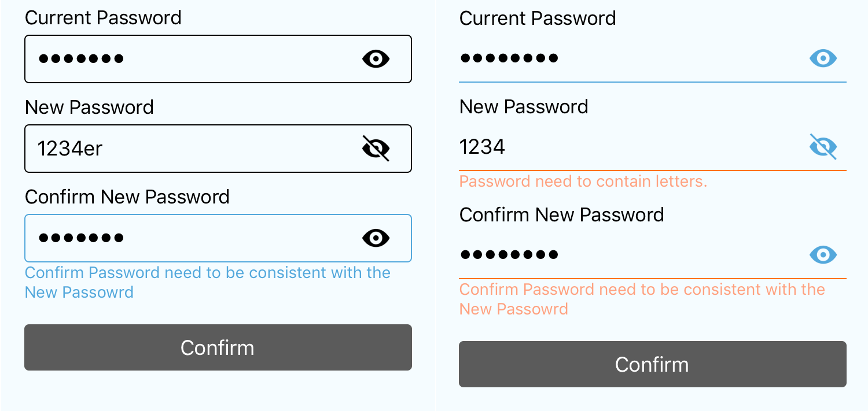Click the blue eye icon in the underlined Current Password field
Screen dimensions: 868x411
click(x=823, y=58)
